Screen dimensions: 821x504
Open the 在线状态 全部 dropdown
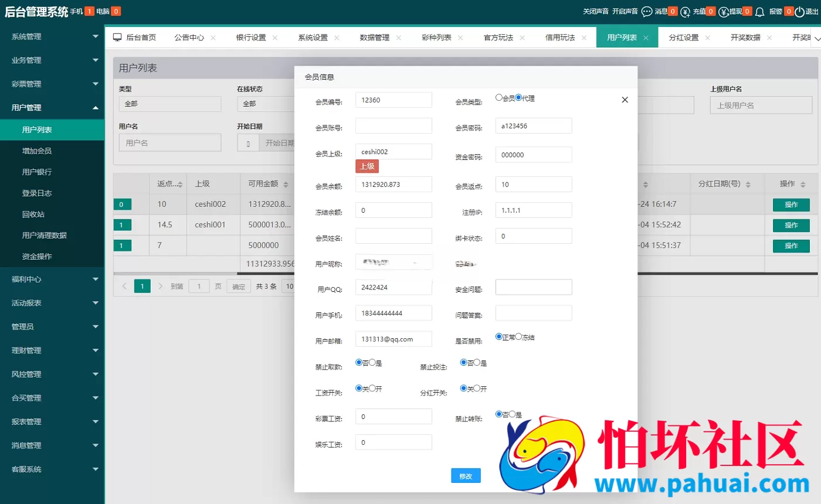pos(266,104)
